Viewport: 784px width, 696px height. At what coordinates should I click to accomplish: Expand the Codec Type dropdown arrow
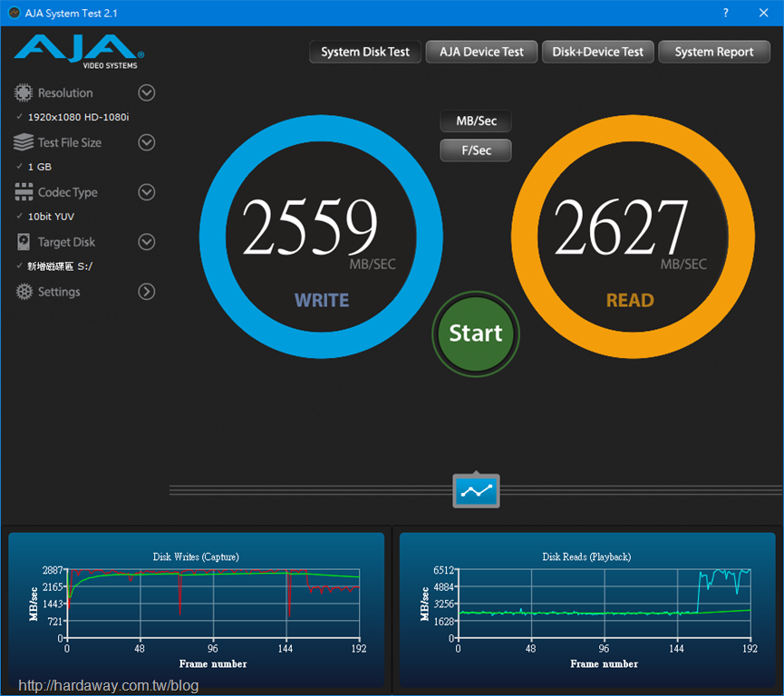point(147,192)
